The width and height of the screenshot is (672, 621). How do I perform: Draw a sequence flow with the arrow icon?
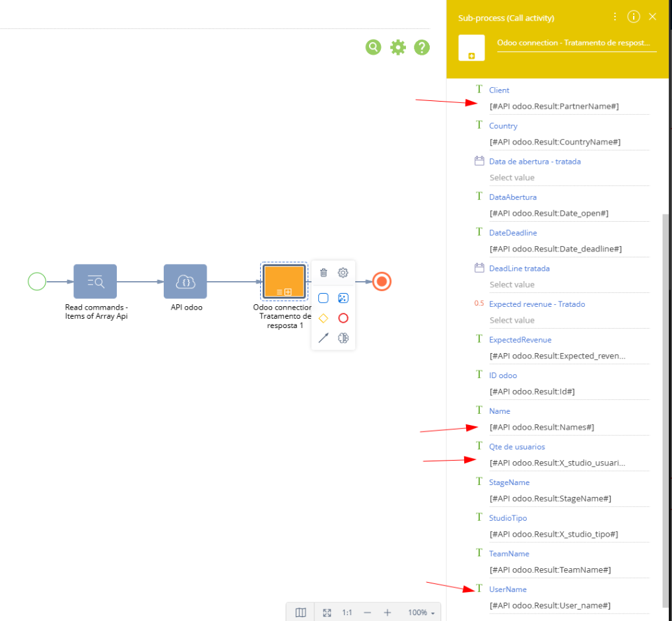[x=323, y=338]
